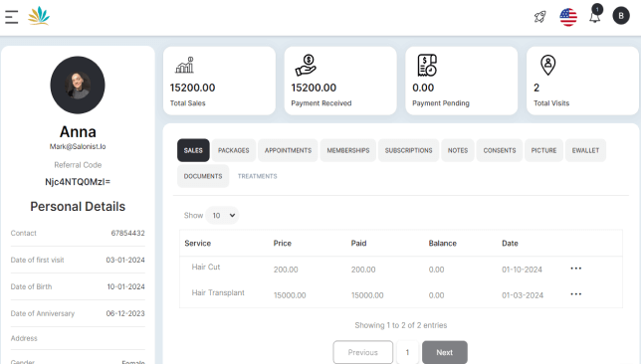
Task: View the Consents tab
Action: (x=500, y=150)
